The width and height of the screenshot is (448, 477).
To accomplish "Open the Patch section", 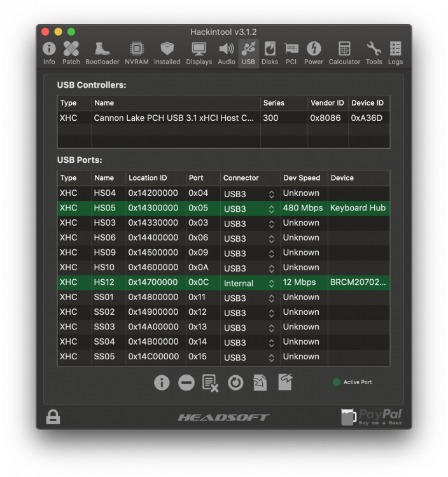I will tap(71, 53).
